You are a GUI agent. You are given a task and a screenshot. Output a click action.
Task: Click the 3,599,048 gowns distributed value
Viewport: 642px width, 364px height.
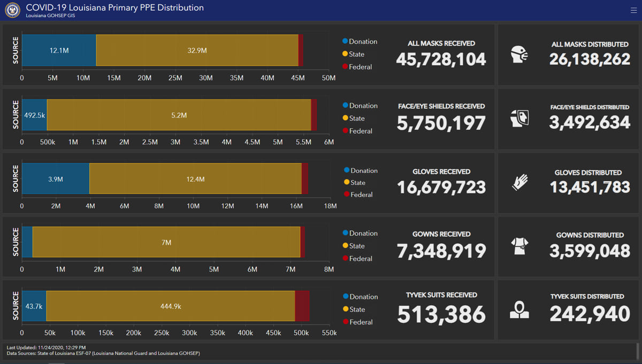tap(590, 251)
